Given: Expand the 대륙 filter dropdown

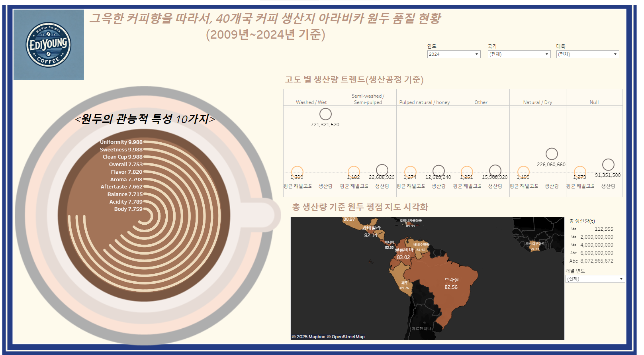Looking at the screenshot, I should [587, 54].
